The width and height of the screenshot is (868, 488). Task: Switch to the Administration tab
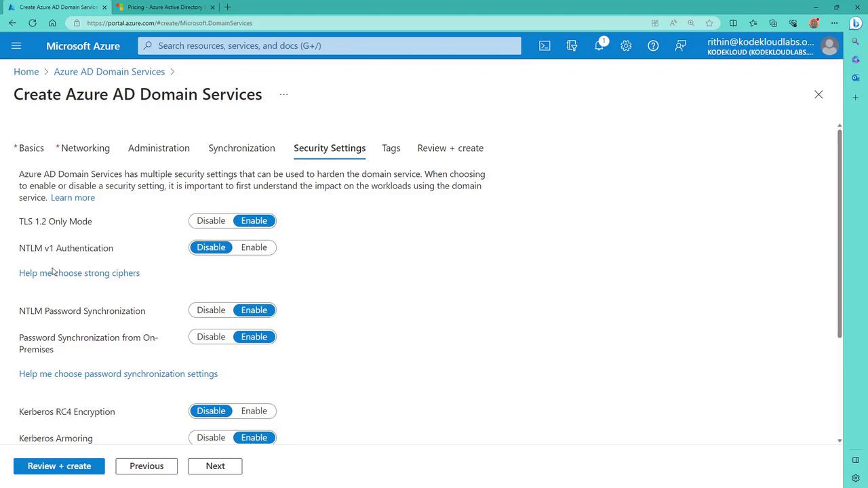click(x=159, y=148)
